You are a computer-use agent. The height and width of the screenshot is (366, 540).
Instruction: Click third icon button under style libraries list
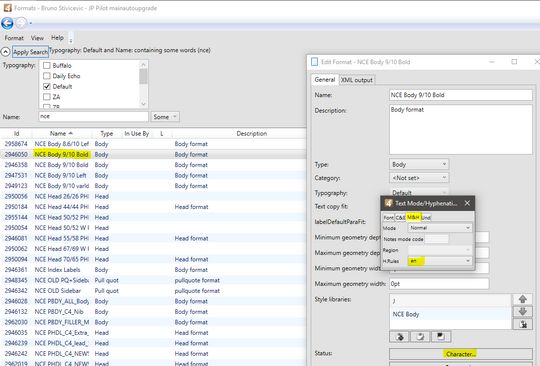(x=440, y=336)
